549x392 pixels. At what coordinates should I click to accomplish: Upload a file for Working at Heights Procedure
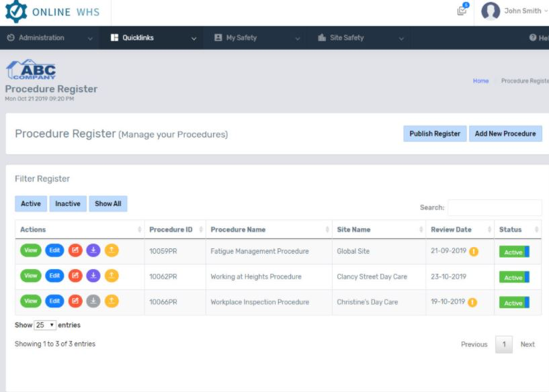click(x=110, y=277)
